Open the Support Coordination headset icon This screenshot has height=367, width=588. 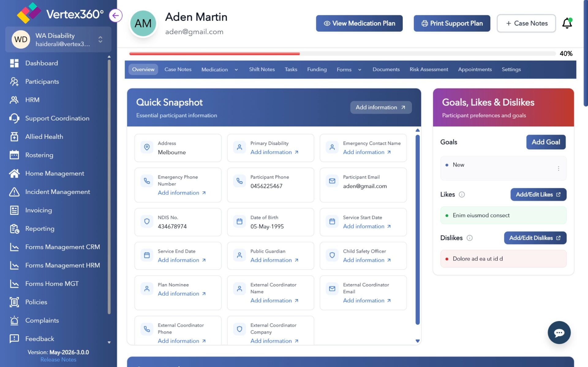tap(14, 118)
